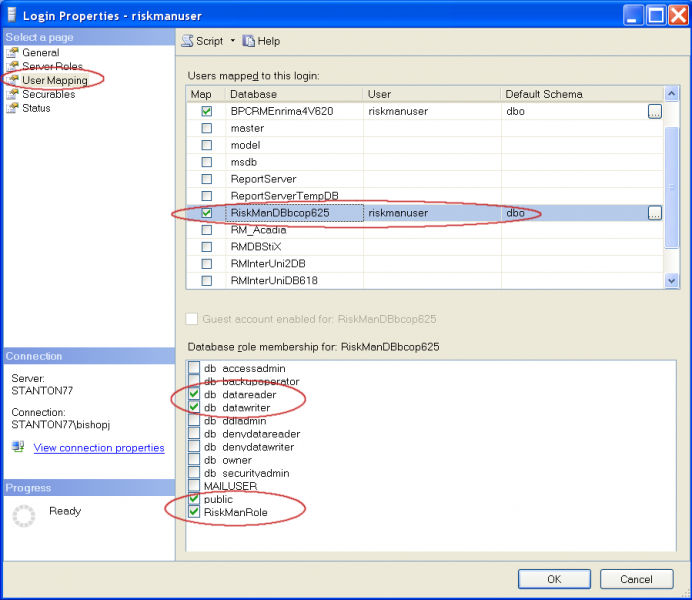The height and width of the screenshot is (600, 692).
Task: Enable MAILUSER role membership
Action: click(194, 486)
